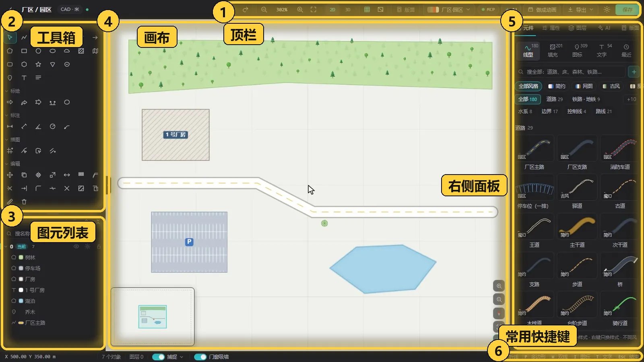Choose the hexagon shape tool

[x=24, y=64]
